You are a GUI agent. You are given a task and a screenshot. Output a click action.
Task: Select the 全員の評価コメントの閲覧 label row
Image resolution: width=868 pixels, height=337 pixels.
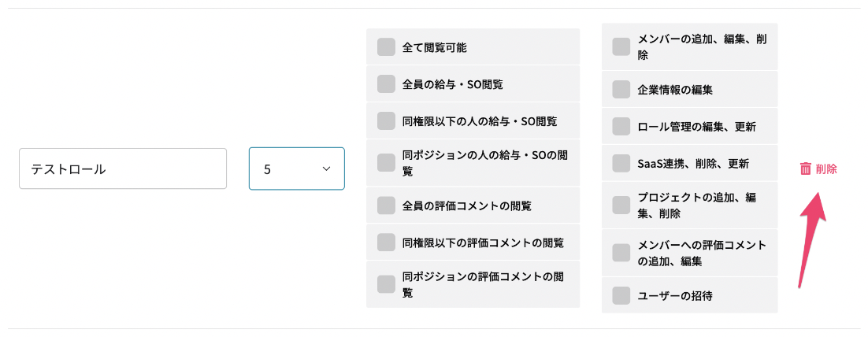tap(473, 206)
